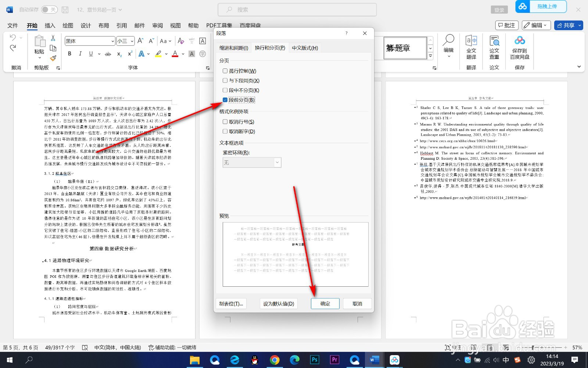Enable the 取消行号 checkbox
Screen dimensions: 588x368
point(225,121)
